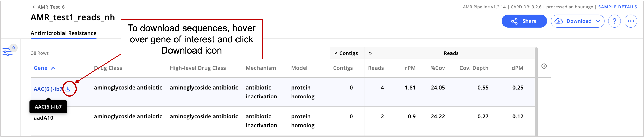The image size is (644, 137).
Task: Sort by the Drug Class column header
Action: 108,68
